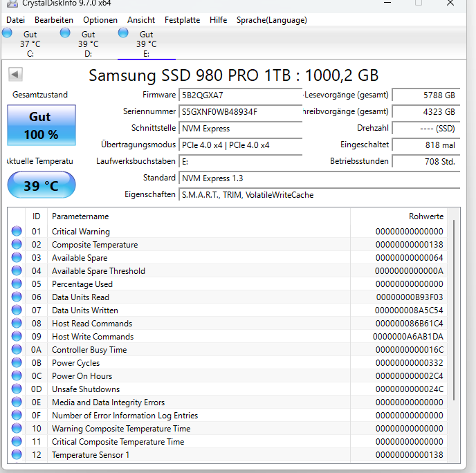
Task: Click the Standard field NVM Express 1.3
Action: point(320,178)
